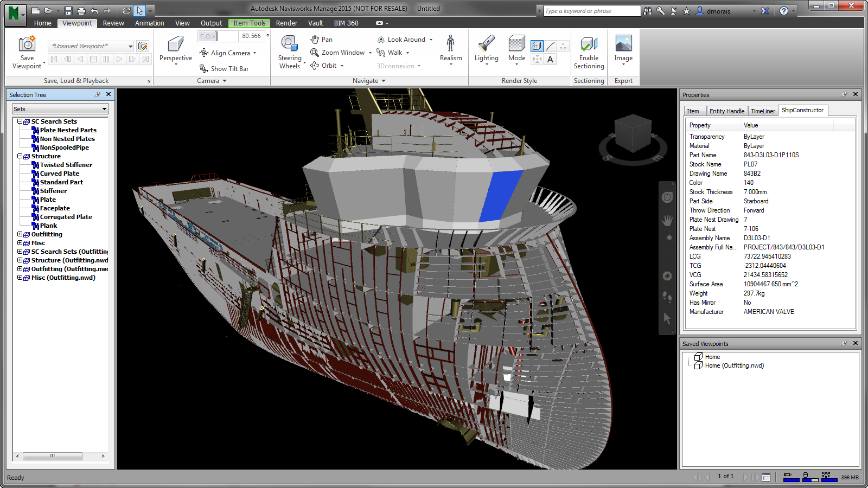Click the horizontal scrollbar in Selection Tree
868x488 pixels.
[x=52, y=457]
